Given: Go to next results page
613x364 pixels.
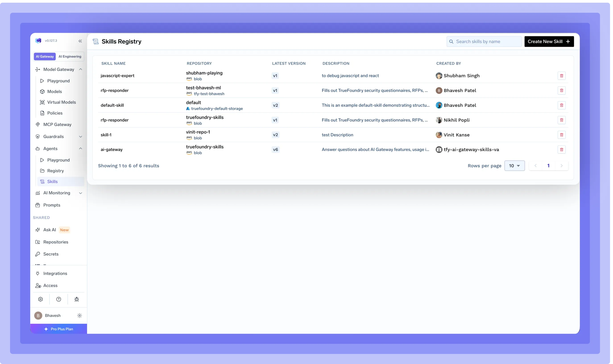Looking at the screenshot, I should tap(561, 166).
